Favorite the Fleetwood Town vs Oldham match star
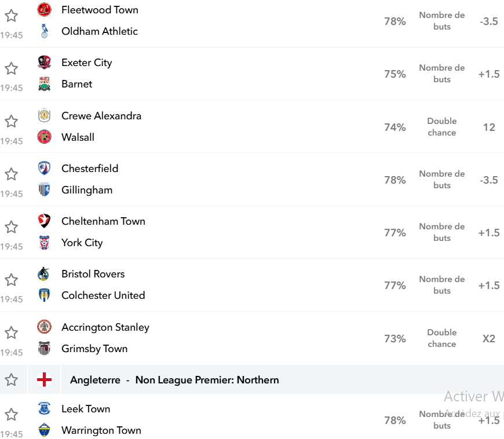The height and width of the screenshot is (439, 504). click(11, 16)
